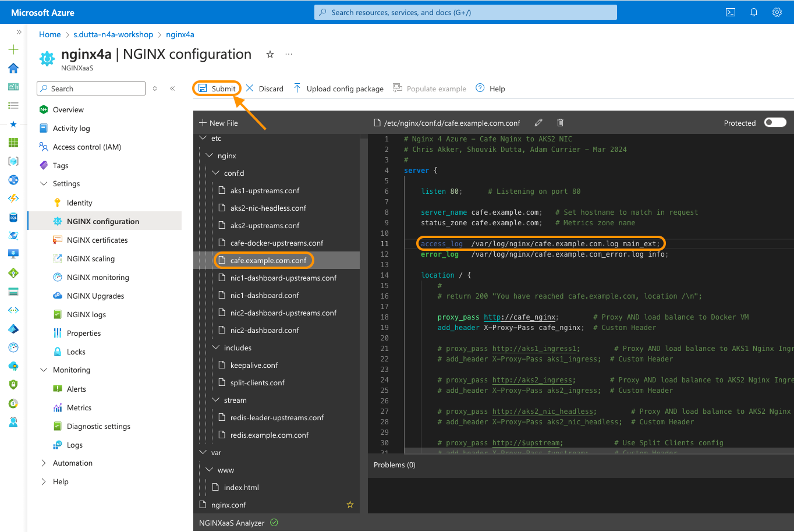794x532 pixels.
Task: Open the Dashboard icon in left rail
Action: [13, 87]
